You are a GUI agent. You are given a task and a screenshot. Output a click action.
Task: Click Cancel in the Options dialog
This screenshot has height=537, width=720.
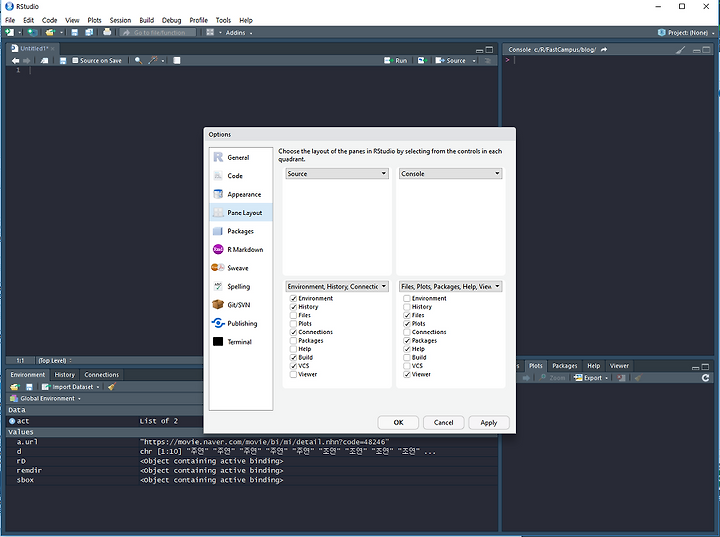coord(444,423)
